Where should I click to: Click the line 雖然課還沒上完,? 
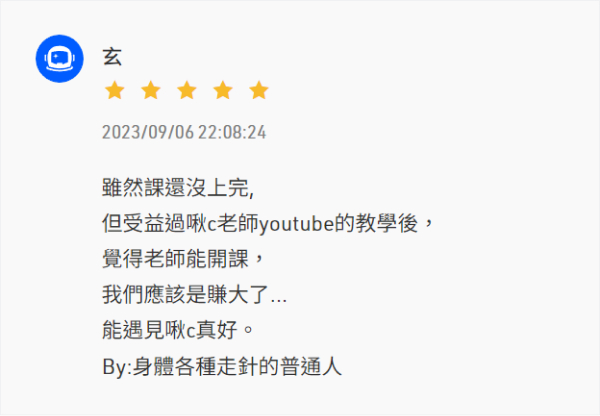pos(178,188)
